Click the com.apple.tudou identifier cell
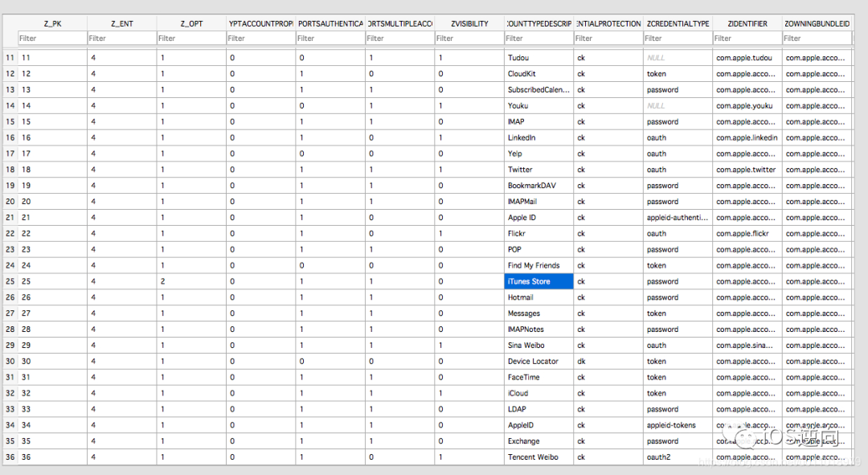Image resolution: width=868 pixels, height=475 pixels. (x=747, y=58)
